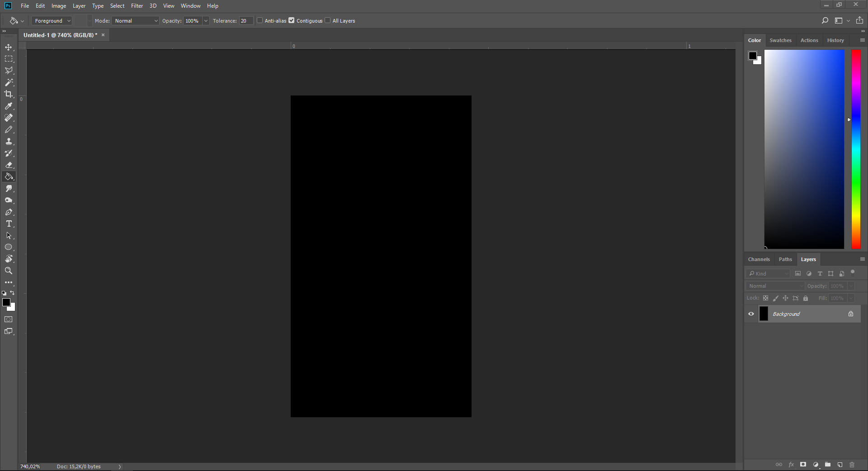The image size is (868, 471).
Task: Delete layer trash icon
Action: click(852, 465)
